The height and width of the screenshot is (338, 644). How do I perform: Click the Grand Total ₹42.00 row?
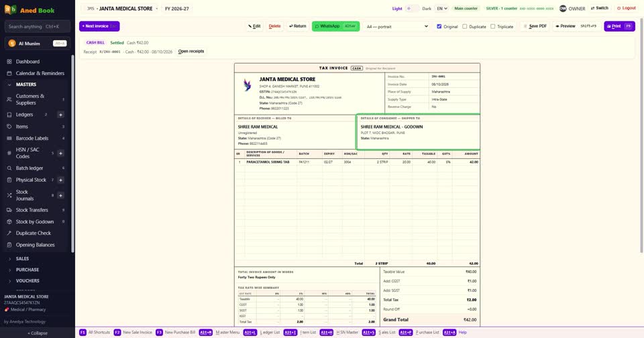[429, 319]
